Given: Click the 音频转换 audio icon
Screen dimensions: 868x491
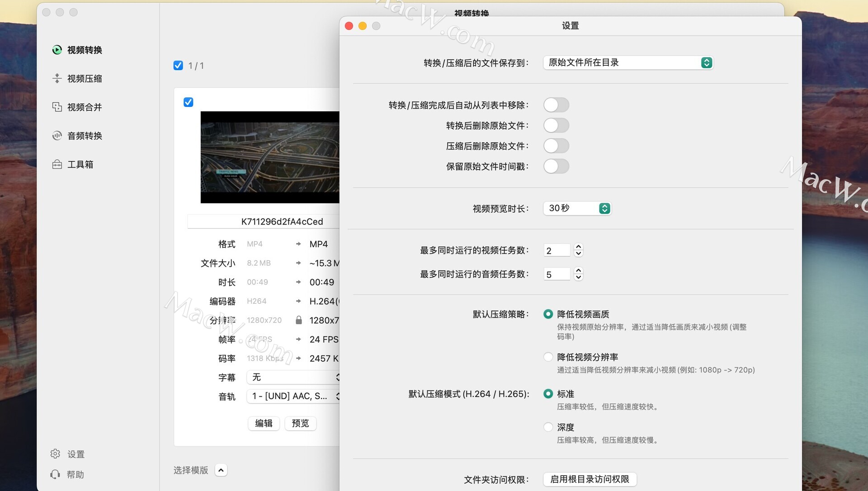Looking at the screenshot, I should click(x=57, y=135).
